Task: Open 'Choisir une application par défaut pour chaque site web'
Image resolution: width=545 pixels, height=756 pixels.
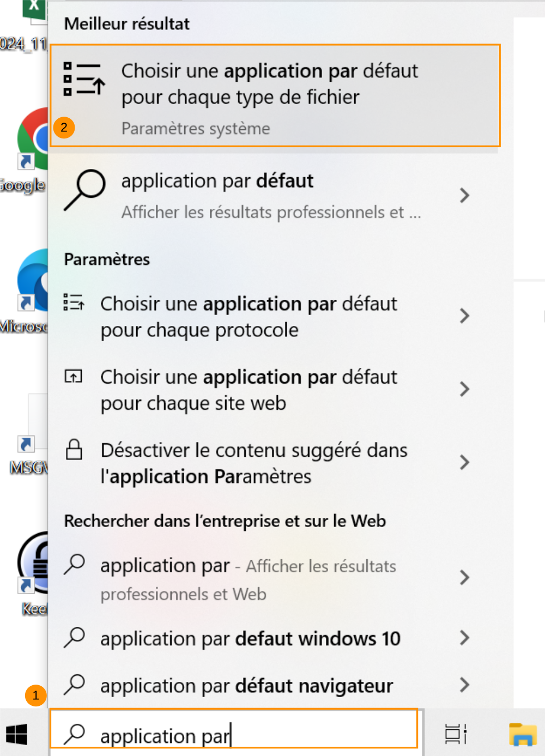Action: click(x=249, y=390)
